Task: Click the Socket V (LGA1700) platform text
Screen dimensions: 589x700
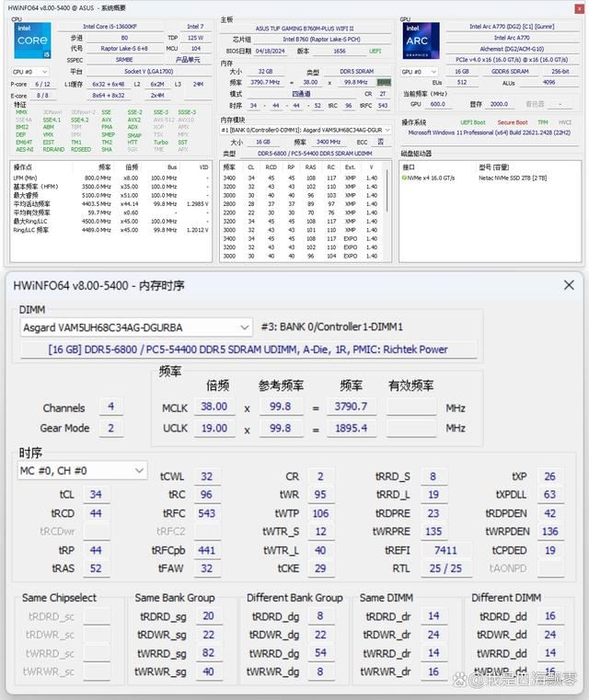Action: 149,72
